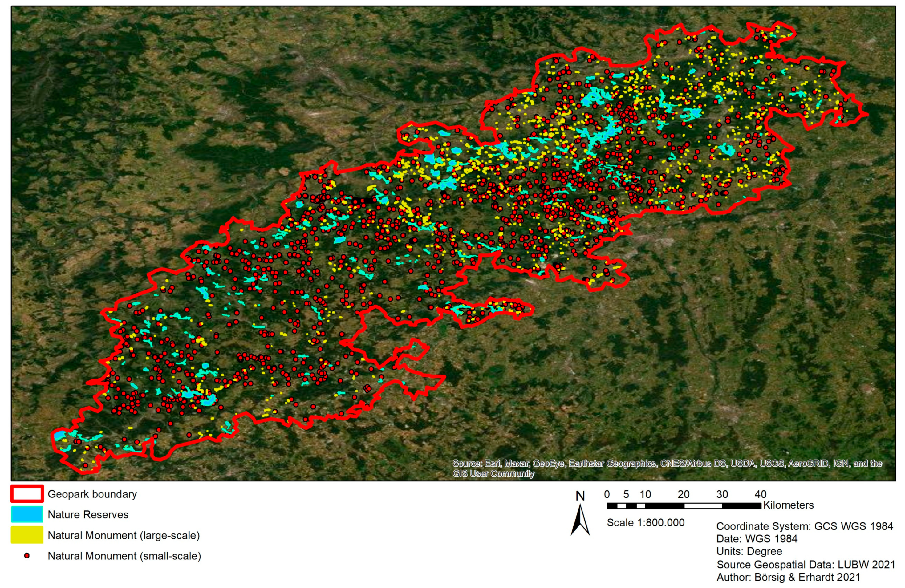Click the yellow Natural Monument swatch

click(26, 535)
